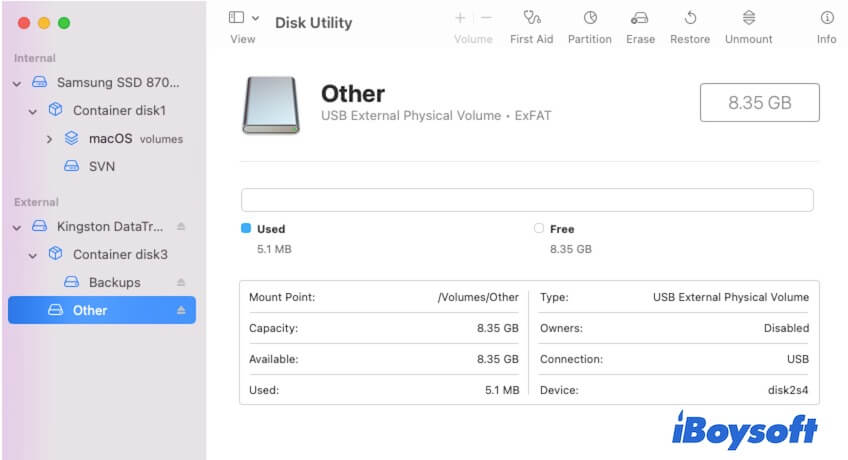848x460 pixels.
Task: Click the Erase drive icon
Action: pyautogui.click(x=639, y=18)
